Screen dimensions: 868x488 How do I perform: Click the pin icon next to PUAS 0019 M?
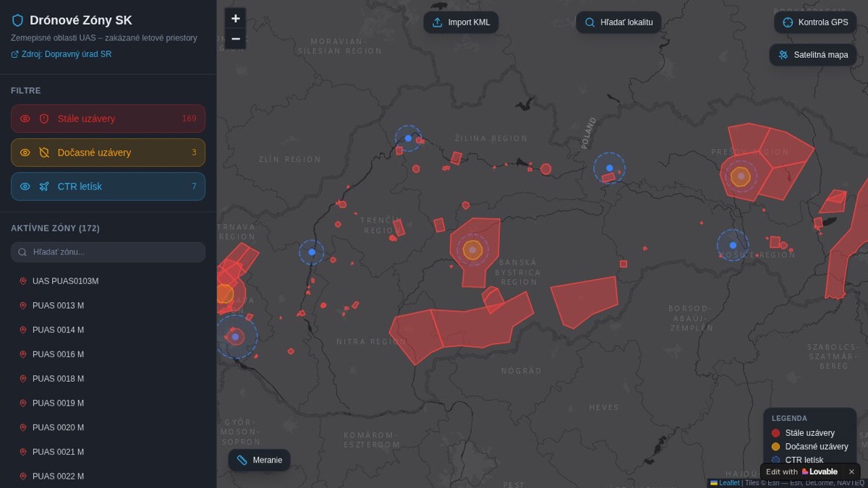23,403
